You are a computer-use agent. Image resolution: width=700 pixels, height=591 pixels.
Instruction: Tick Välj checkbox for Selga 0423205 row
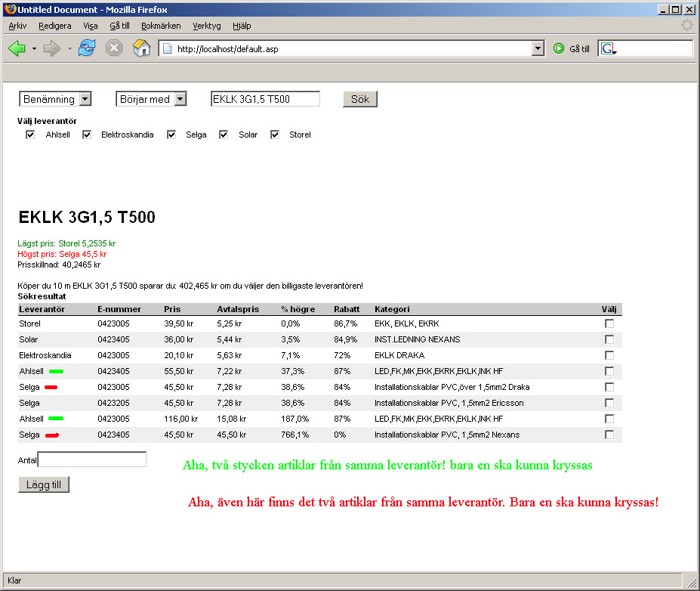point(609,403)
